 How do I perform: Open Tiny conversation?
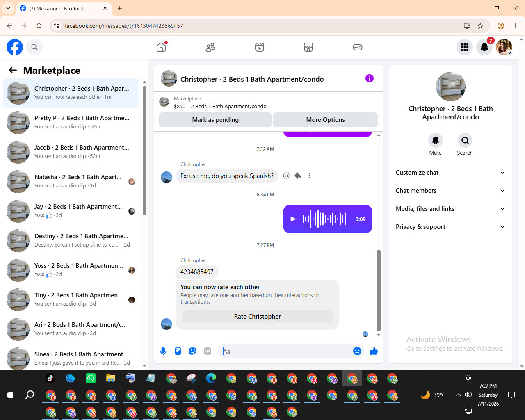(x=71, y=300)
